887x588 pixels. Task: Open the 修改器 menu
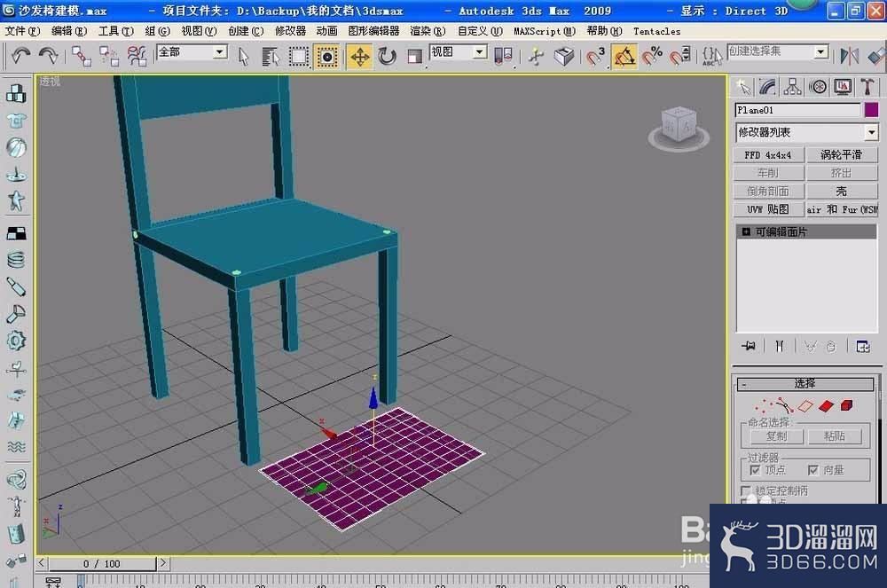290,31
